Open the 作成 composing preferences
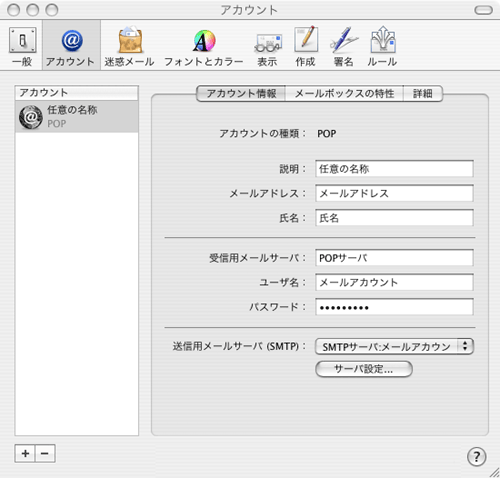Screen dimensions: 500x478 (305, 46)
